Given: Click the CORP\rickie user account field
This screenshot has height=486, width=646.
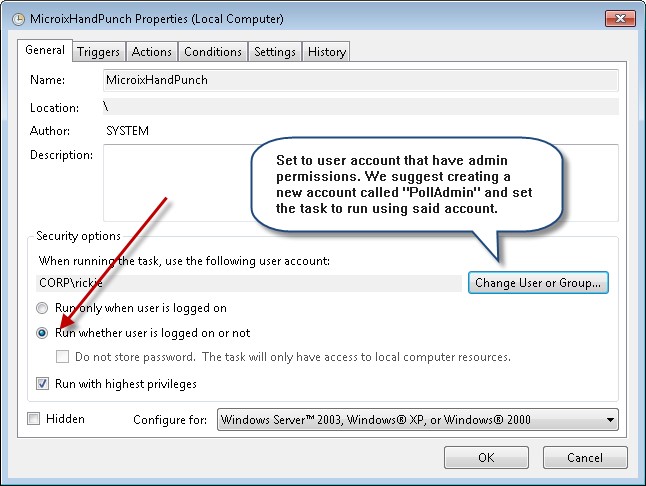Looking at the screenshot, I should (245, 284).
